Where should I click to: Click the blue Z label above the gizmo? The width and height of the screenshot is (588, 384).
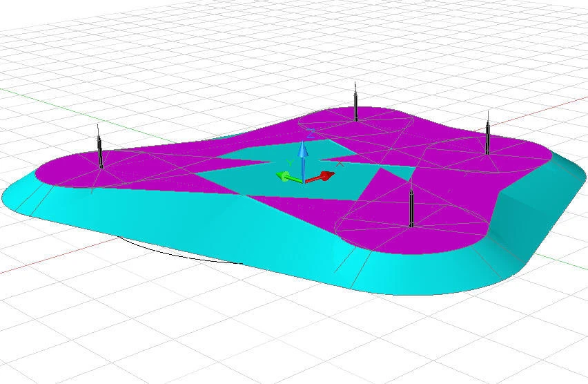click(311, 132)
